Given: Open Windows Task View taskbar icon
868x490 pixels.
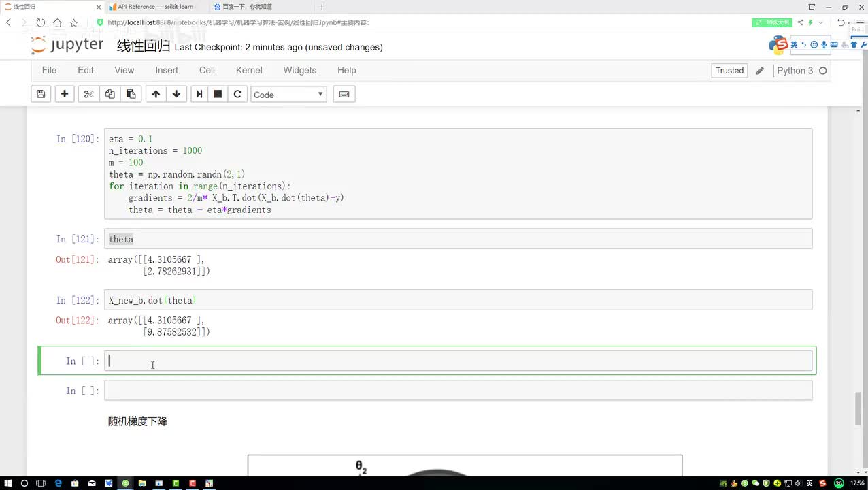Looking at the screenshot, I should point(41,483).
